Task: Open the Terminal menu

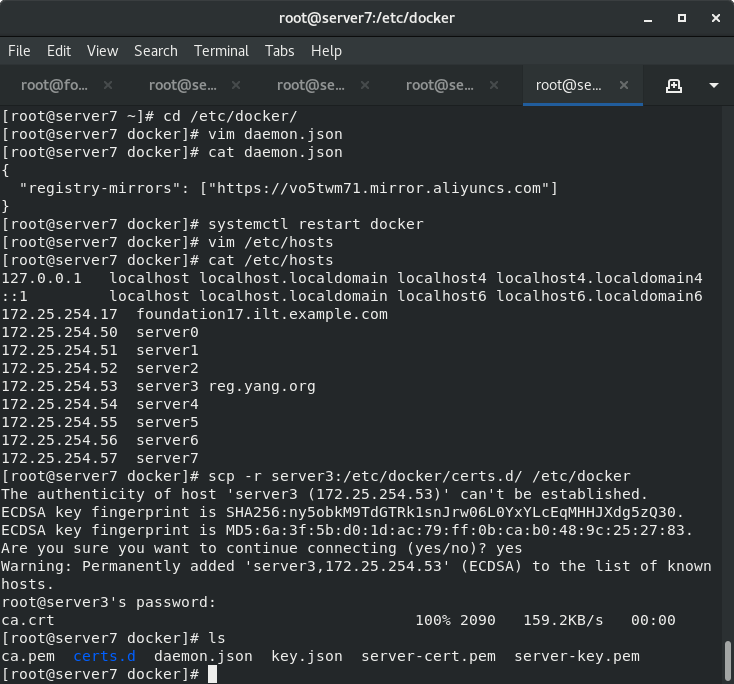Action: click(x=221, y=51)
